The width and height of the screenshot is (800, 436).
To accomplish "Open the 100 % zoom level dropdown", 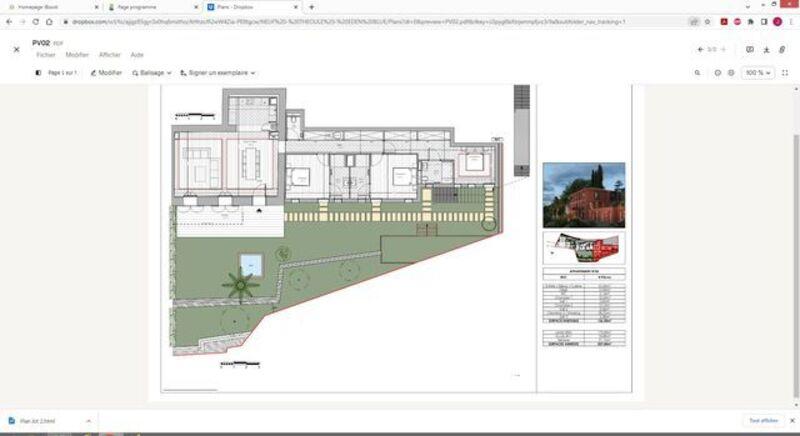I will [x=758, y=73].
